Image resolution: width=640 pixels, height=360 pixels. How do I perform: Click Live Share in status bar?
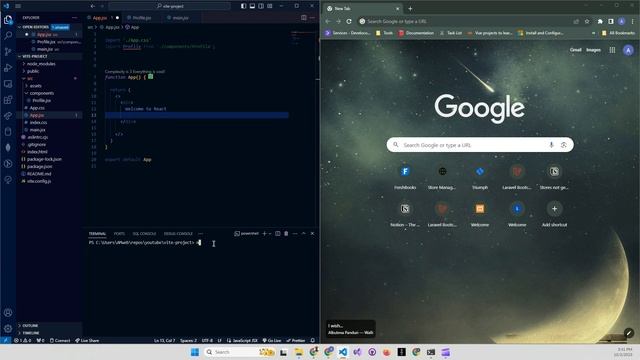click(x=87, y=340)
